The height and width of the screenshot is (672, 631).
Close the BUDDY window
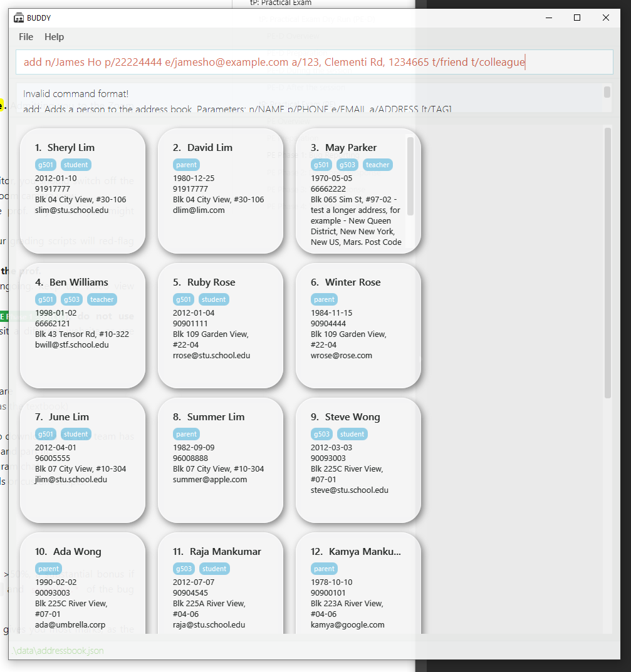click(606, 18)
